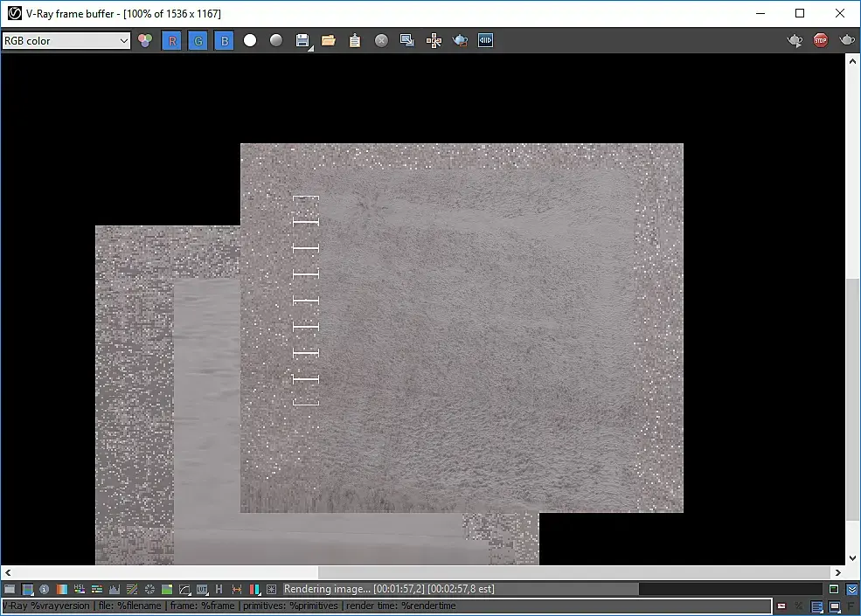Save the rendered image with floppy icon
The image size is (861, 616).
[x=302, y=40]
